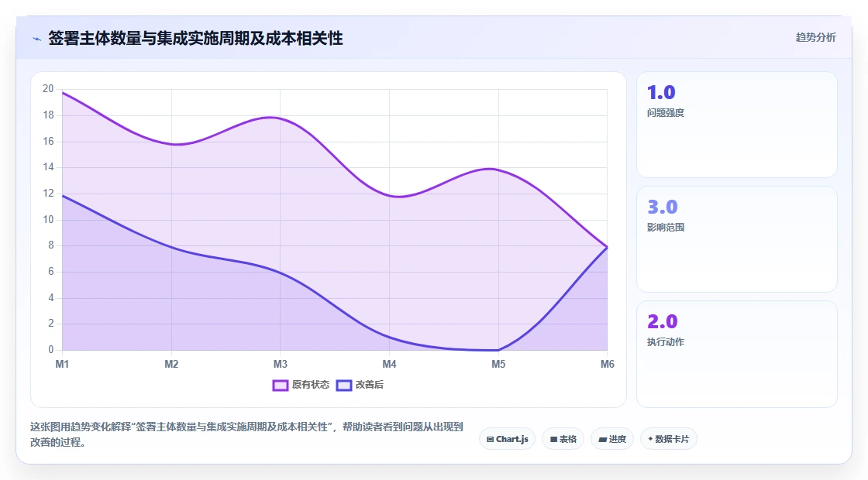Click the M1 x-axis label
This screenshot has height=480, width=868.
tap(62, 365)
